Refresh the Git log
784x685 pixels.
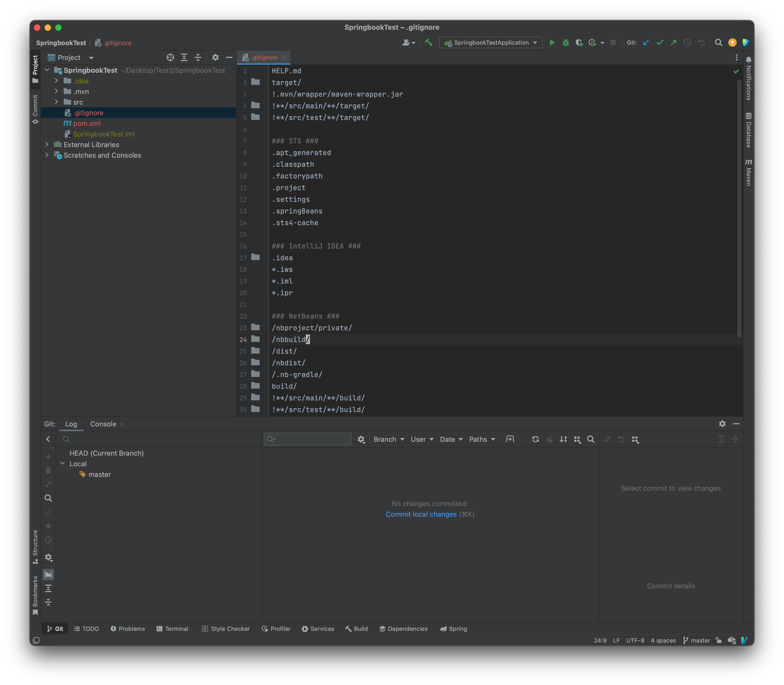(x=535, y=439)
